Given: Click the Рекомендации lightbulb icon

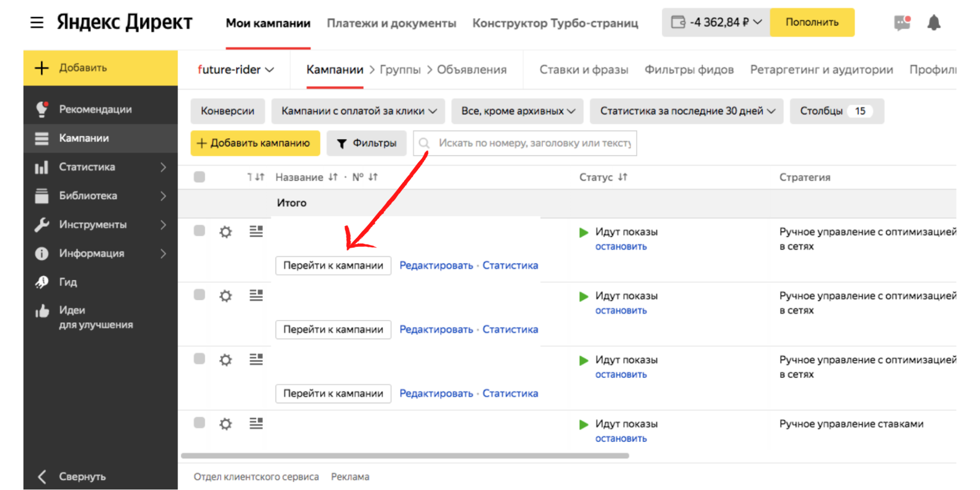Looking at the screenshot, I should click(x=42, y=109).
